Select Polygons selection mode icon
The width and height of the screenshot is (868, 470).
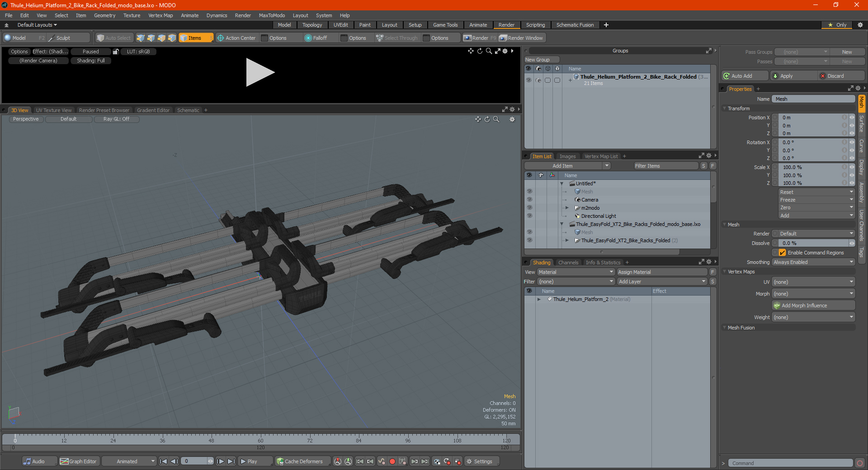click(x=161, y=38)
